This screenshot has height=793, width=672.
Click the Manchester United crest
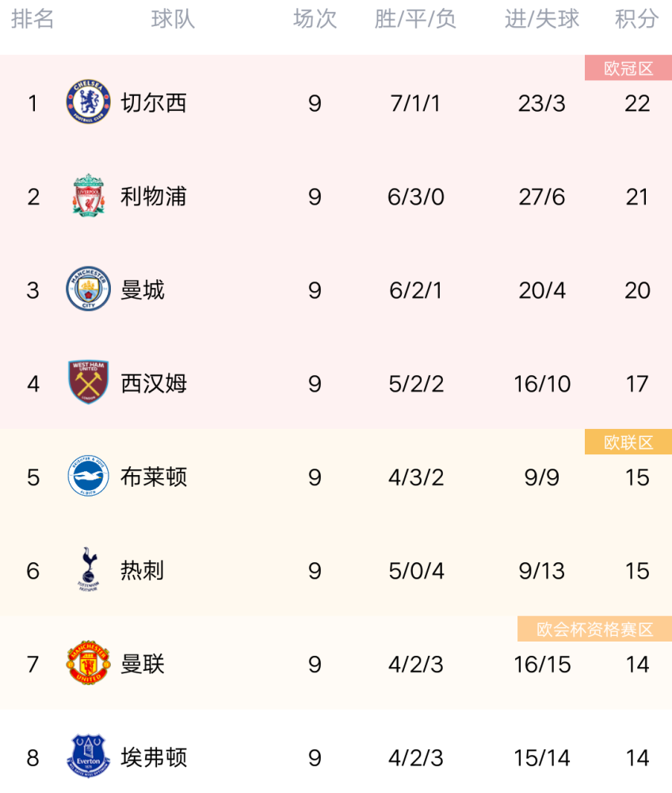click(x=89, y=663)
